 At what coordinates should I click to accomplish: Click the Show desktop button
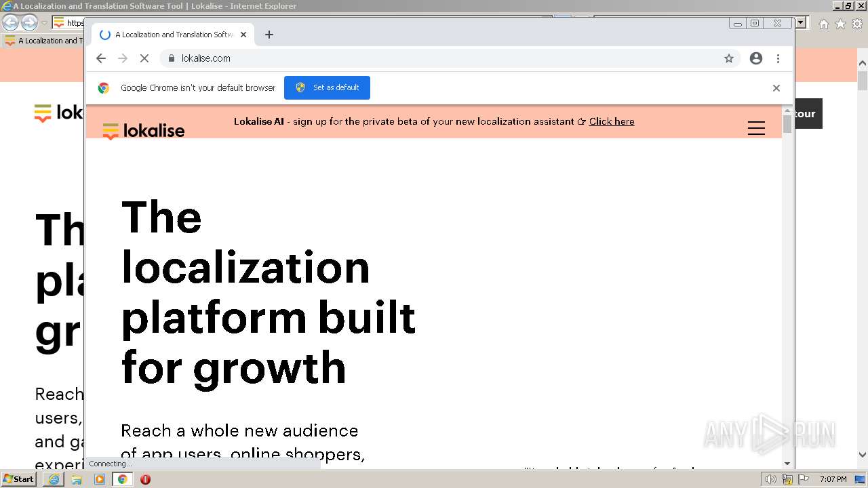click(861, 479)
